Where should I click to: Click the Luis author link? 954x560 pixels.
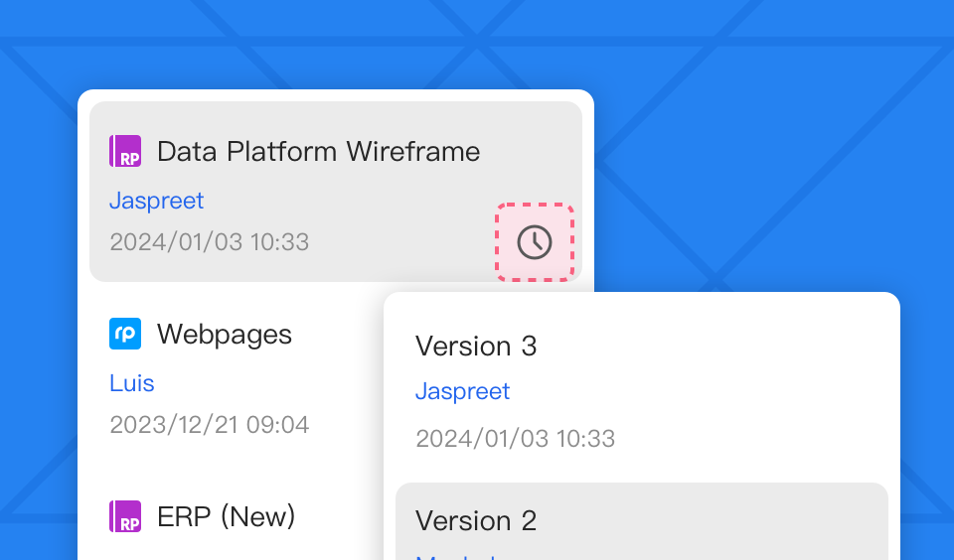pyautogui.click(x=132, y=383)
